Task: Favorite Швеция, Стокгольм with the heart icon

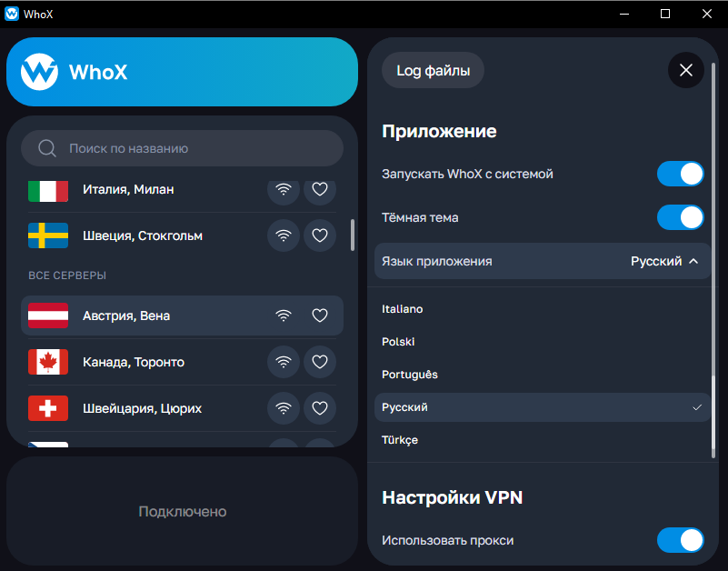Action: [320, 235]
